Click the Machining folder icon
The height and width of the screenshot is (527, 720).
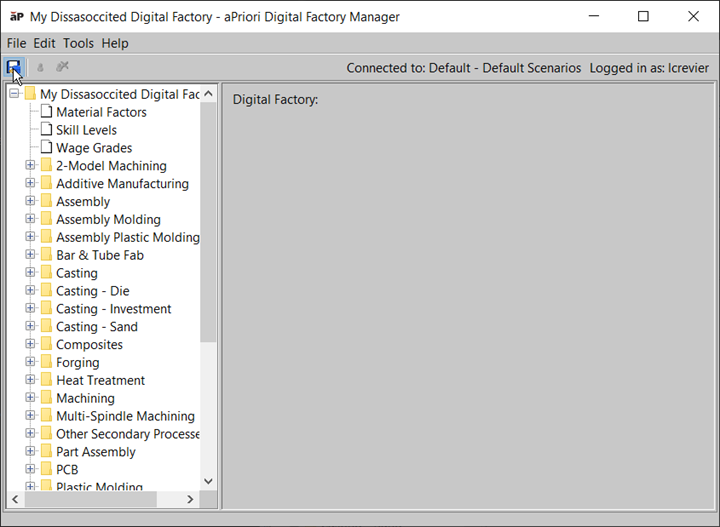(x=46, y=398)
